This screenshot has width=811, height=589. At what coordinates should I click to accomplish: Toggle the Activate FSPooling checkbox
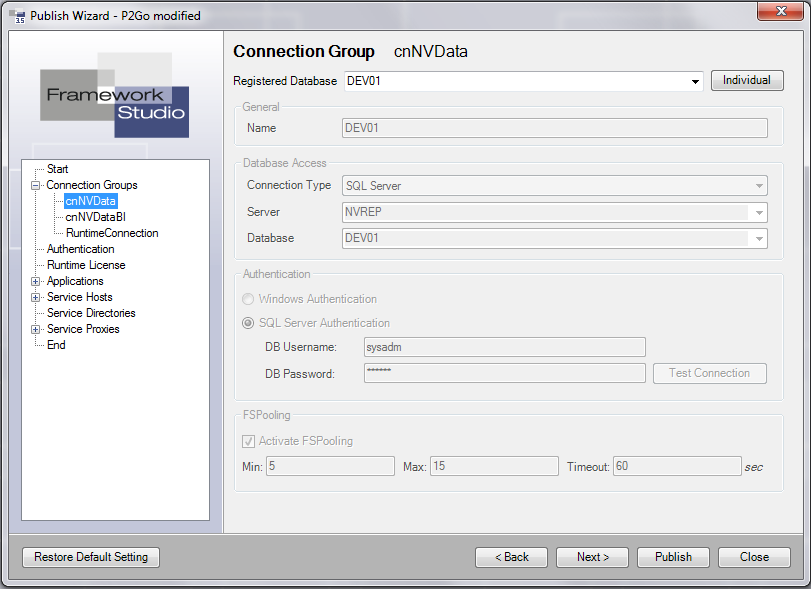point(248,441)
